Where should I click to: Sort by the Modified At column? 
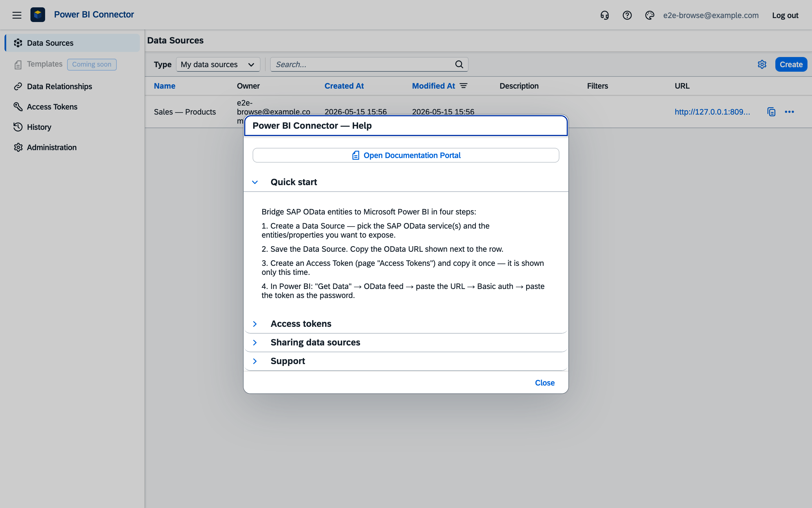[434, 86]
